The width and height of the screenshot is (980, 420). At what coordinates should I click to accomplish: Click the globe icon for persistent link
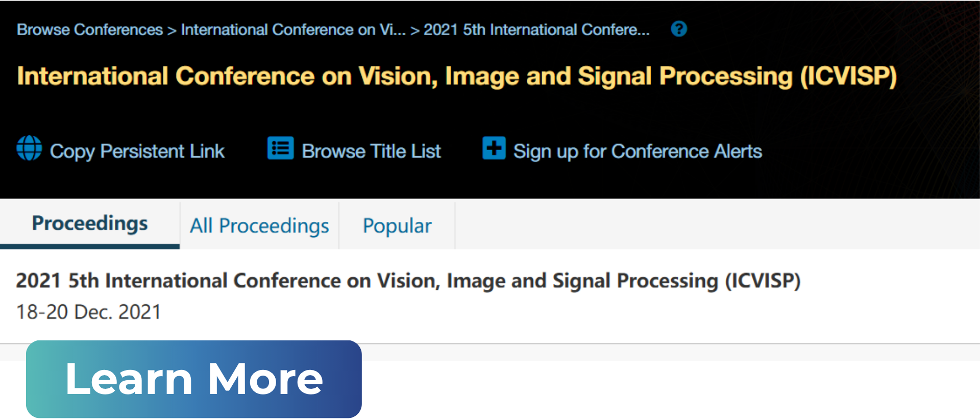[29, 149]
